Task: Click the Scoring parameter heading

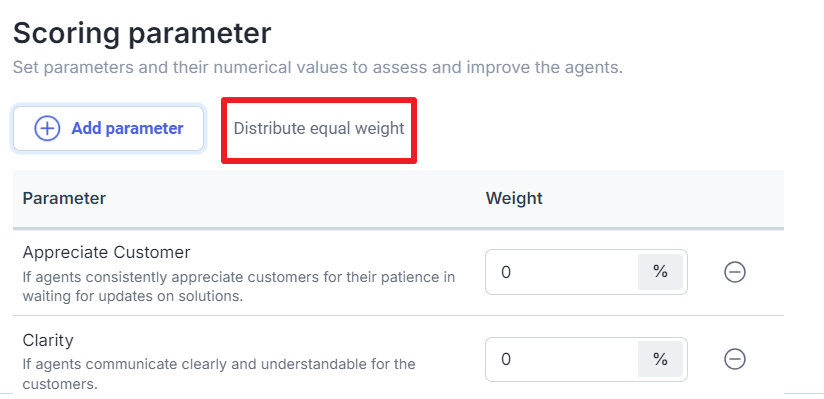Action: (x=142, y=33)
